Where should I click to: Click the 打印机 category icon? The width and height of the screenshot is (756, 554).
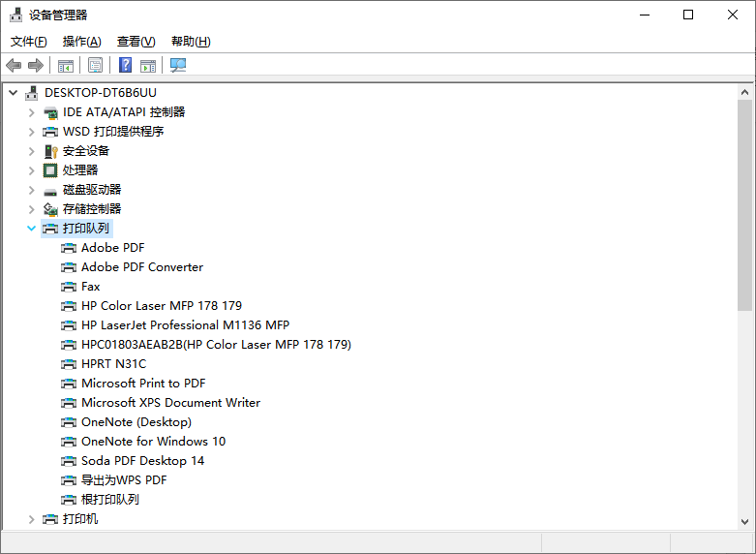tap(50, 519)
